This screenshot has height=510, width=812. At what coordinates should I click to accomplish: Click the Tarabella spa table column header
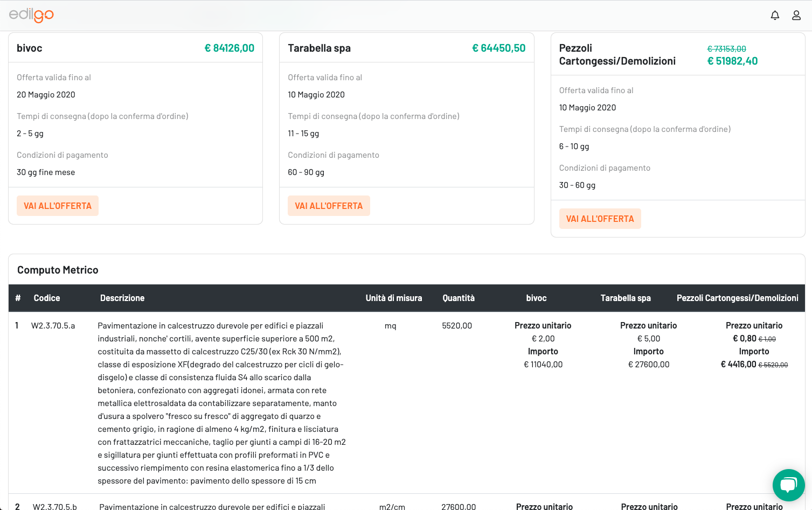626,298
